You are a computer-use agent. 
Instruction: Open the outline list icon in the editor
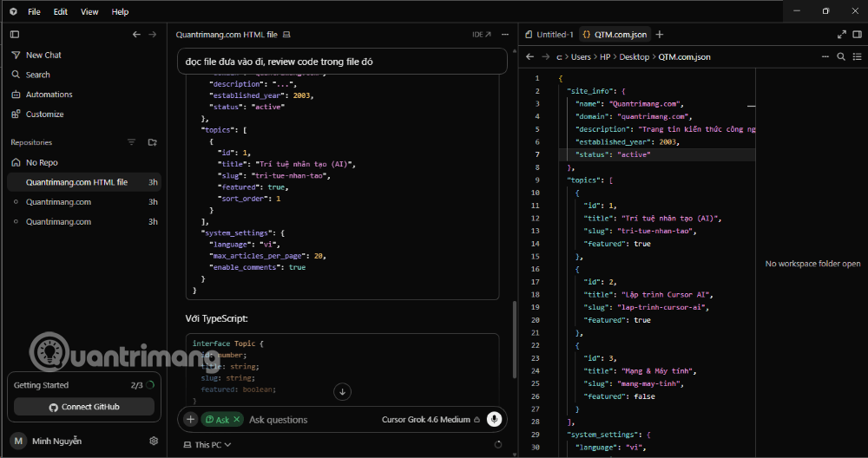(x=857, y=56)
